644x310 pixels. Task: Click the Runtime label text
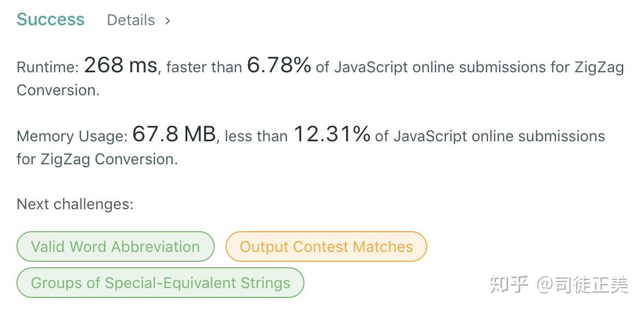pos(48,67)
